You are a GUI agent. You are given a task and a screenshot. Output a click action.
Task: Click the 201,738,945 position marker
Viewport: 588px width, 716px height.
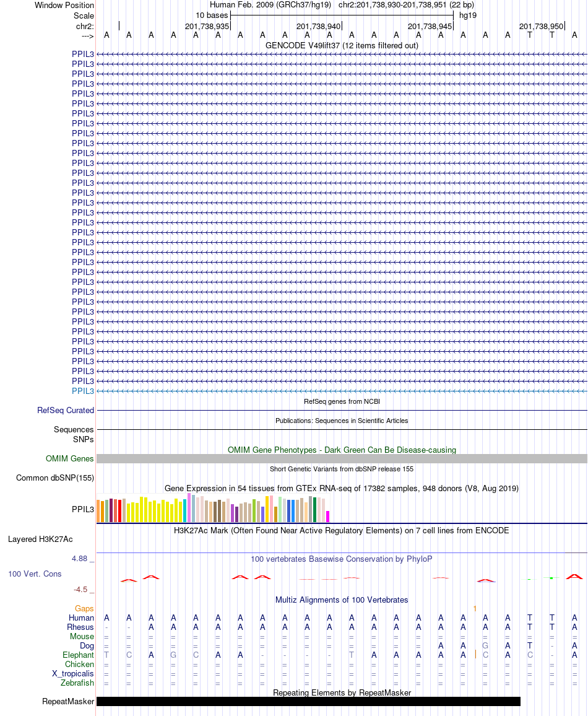(x=430, y=27)
